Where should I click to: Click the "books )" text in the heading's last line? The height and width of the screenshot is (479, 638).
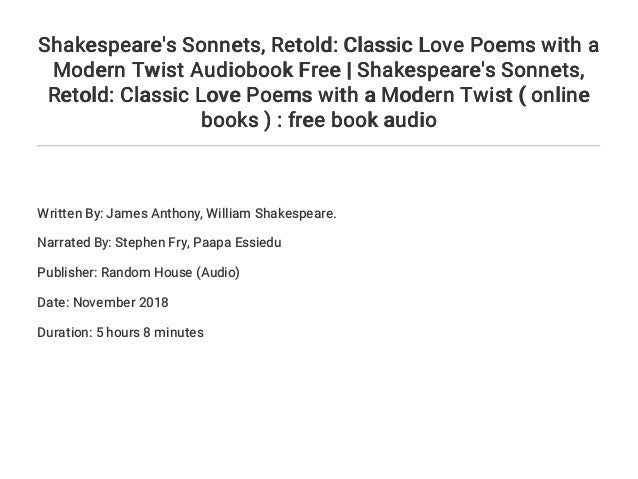[236, 120]
